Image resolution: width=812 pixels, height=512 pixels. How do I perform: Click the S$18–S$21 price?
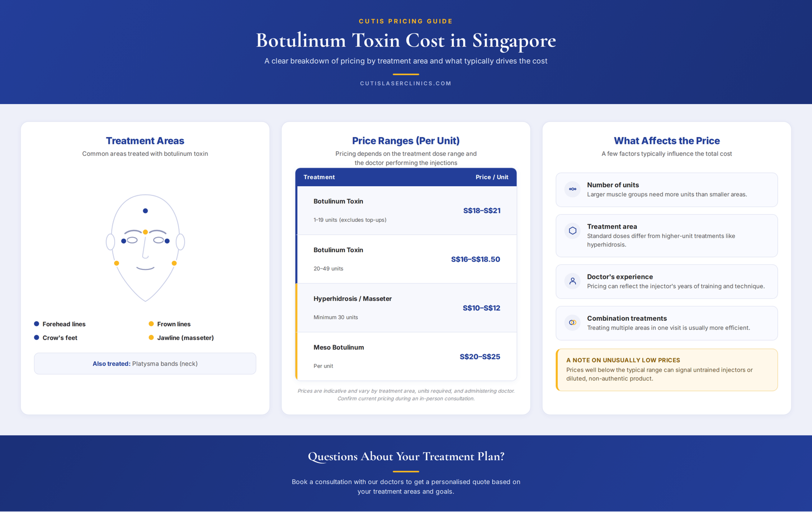coord(482,211)
